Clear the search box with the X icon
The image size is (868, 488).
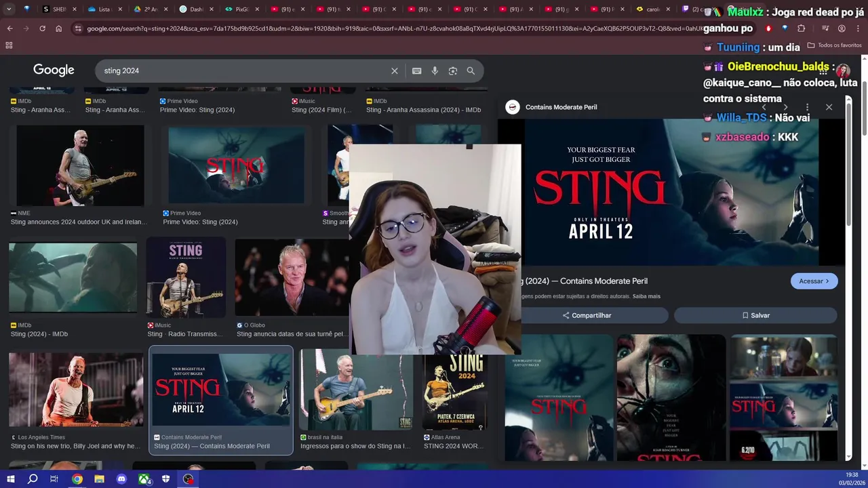(x=395, y=70)
